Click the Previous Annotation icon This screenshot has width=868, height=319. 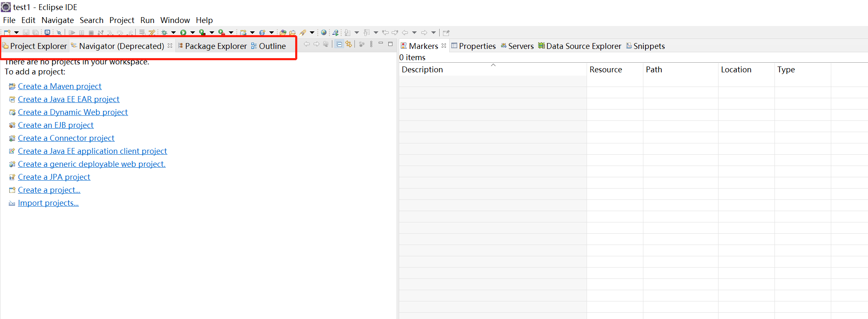pyautogui.click(x=367, y=32)
